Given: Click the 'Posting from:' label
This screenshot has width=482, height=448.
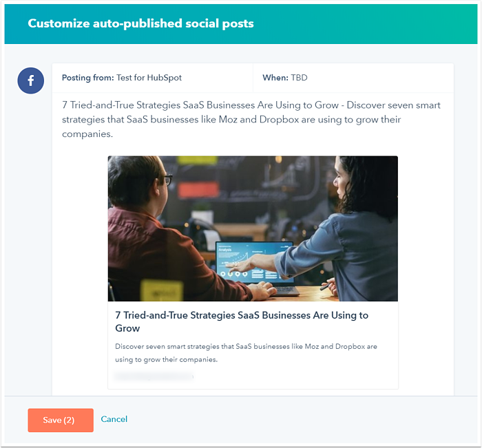Looking at the screenshot, I should [x=88, y=78].
